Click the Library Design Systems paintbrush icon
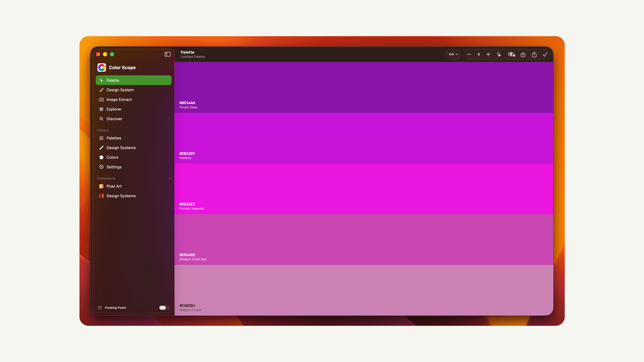 point(101,148)
